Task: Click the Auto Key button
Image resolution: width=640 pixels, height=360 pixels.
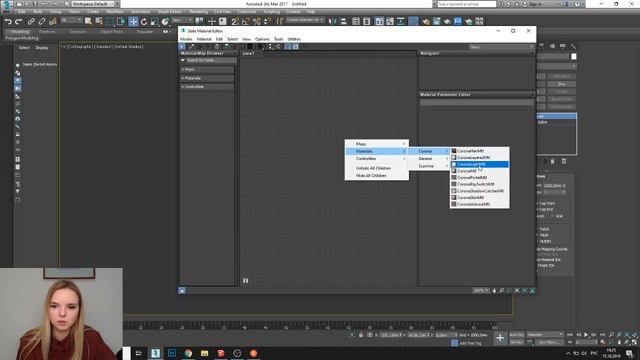Action: click(x=516, y=335)
